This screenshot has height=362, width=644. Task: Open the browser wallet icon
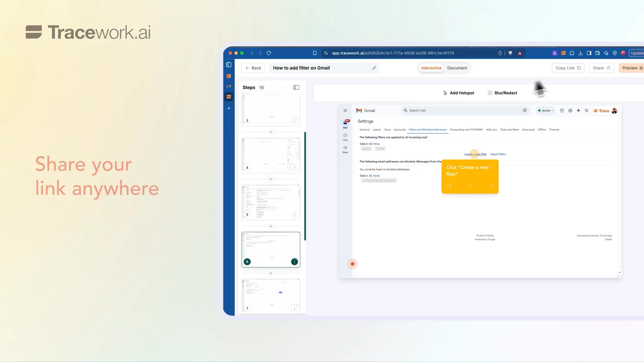[597, 53]
